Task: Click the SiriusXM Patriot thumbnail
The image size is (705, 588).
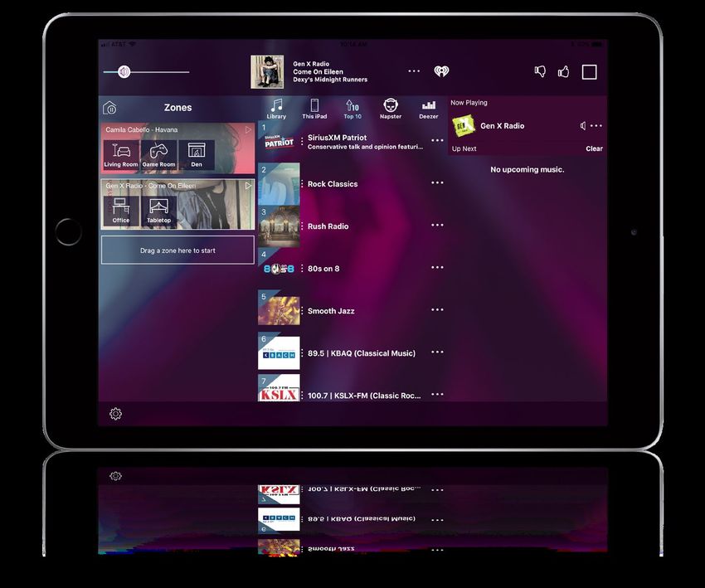Action: [x=279, y=142]
